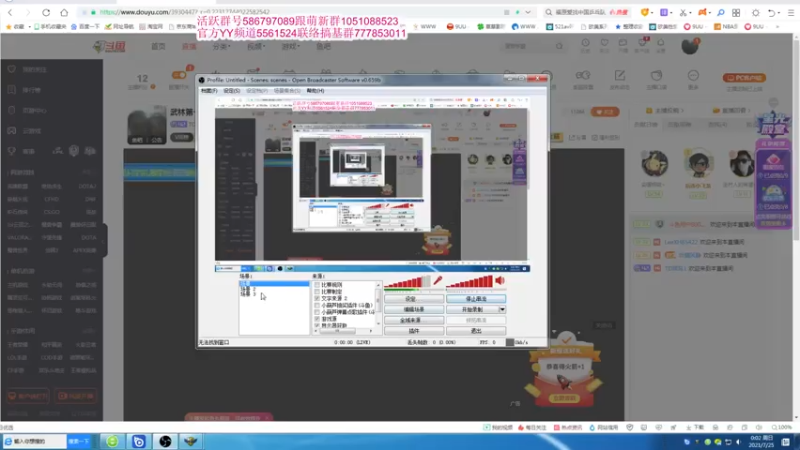Open dropdown arrow beside 开始录制 button

coord(502,310)
